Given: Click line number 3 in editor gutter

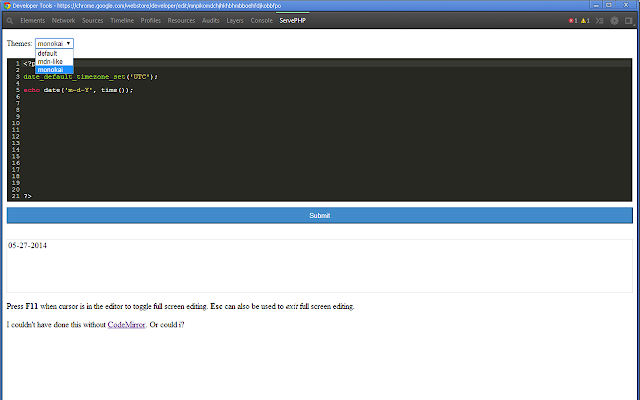Looking at the screenshot, I should coord(18,77).
